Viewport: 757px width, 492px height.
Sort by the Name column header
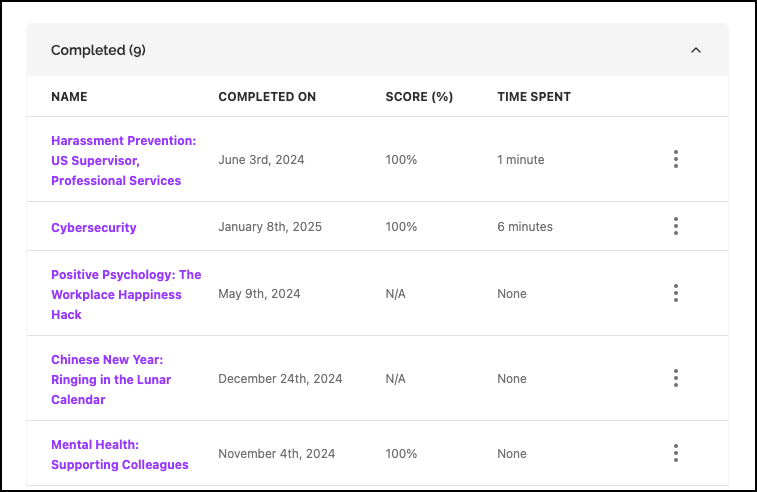(x=69, y=97)
